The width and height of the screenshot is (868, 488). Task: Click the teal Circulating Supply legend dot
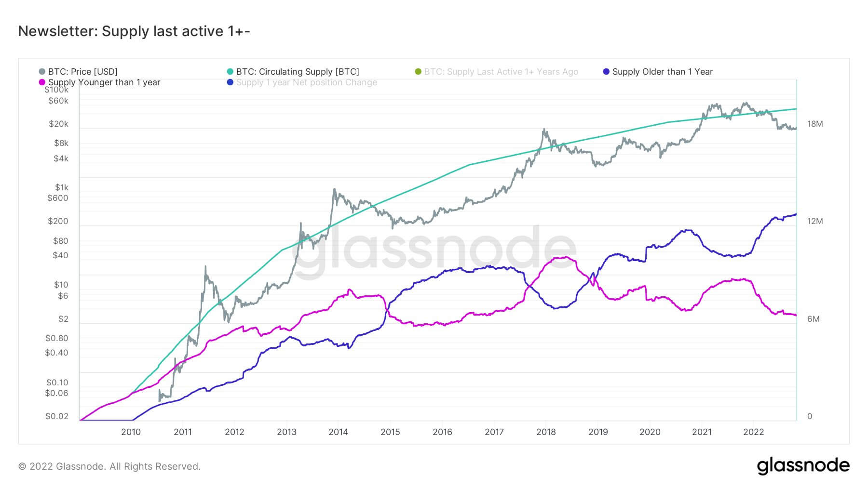(230, 72)
